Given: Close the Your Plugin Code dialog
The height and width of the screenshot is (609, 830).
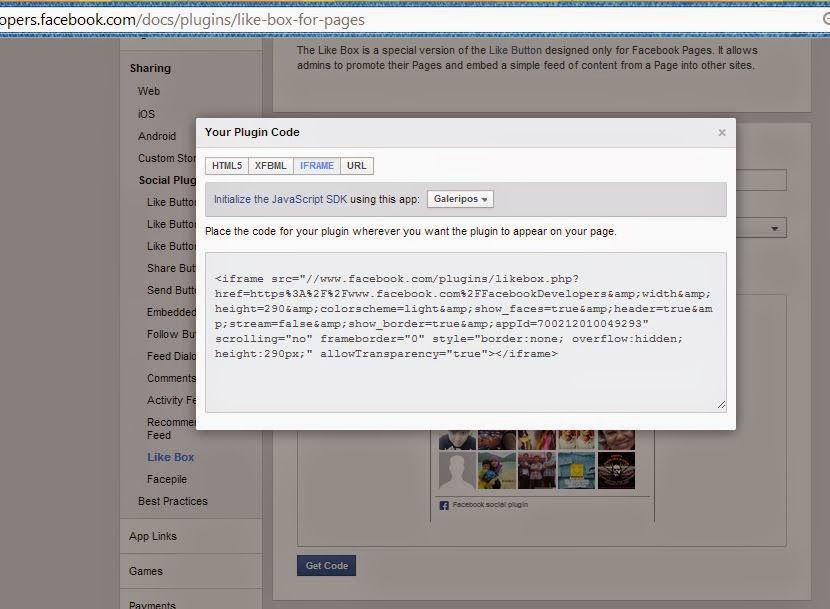Looking at the screenshot, I should [x=721, y=132].
